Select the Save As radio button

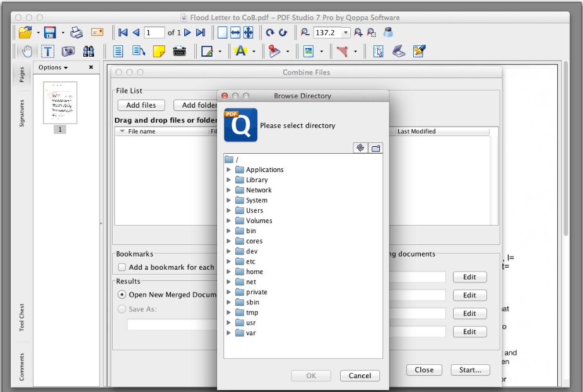tap(121, 308)
